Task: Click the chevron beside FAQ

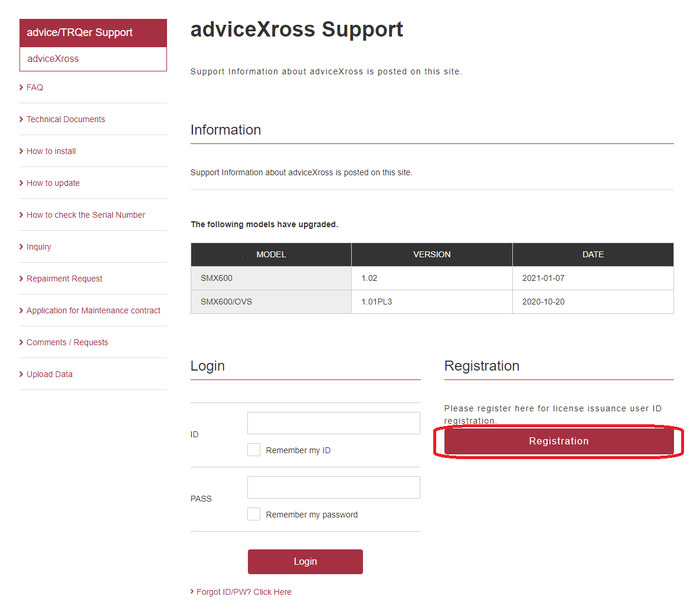Action: click(21, 87)
